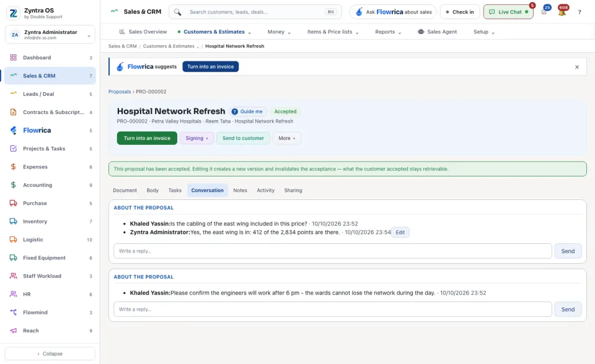Send reply to the engineers after 6 pm thread
The width and height of the screenshot is (595, 364).
tap(568, 310)
